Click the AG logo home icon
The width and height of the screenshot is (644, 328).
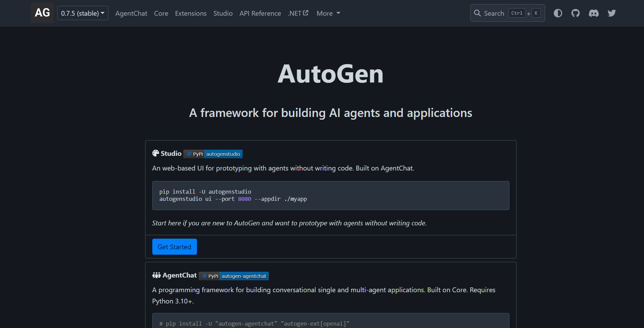(42, 13)
